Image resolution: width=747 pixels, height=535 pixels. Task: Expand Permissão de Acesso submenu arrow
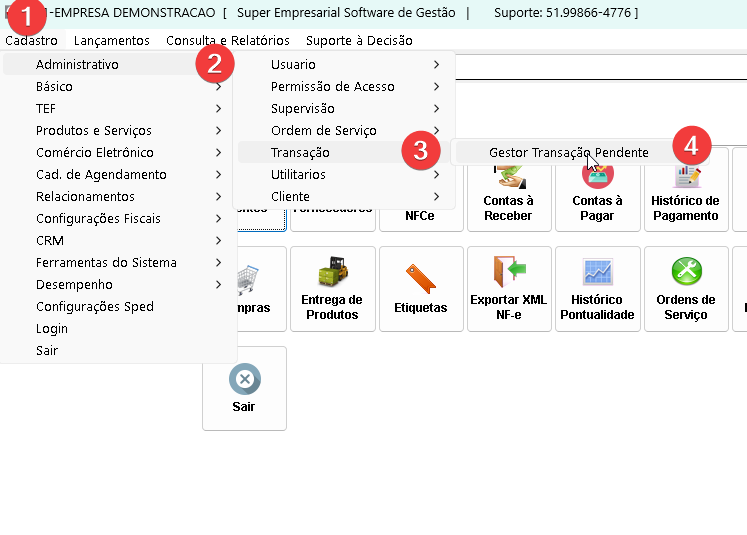tap(436, 87)
